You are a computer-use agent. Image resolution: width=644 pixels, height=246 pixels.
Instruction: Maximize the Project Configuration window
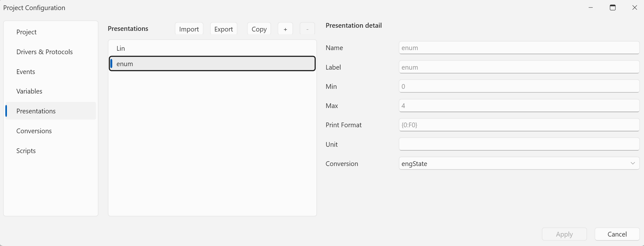click(613, 8)
